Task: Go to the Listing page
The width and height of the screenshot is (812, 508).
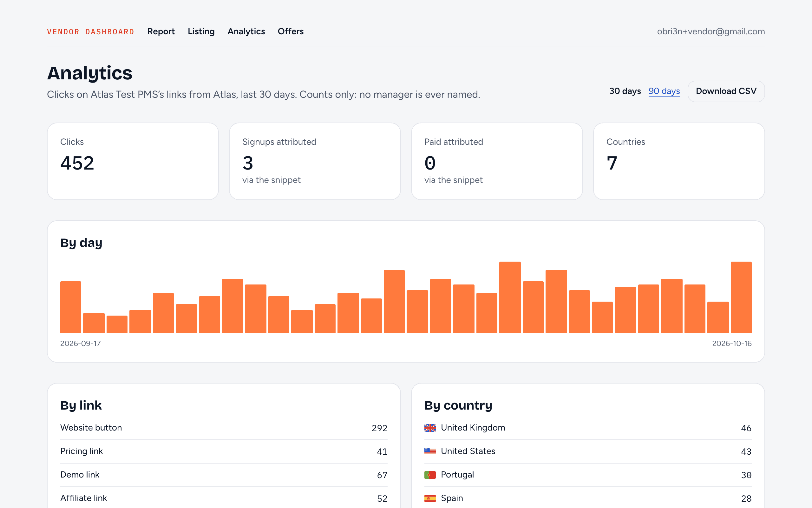Action: 201,31
